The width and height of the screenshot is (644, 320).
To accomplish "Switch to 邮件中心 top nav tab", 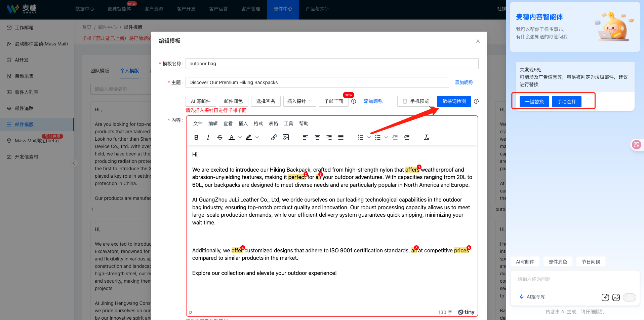I will (283, 9).
